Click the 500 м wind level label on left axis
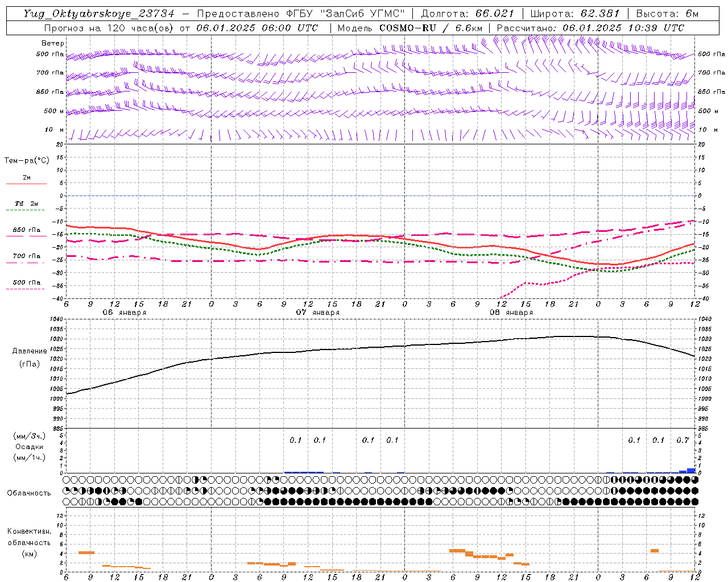 point(53,111)
